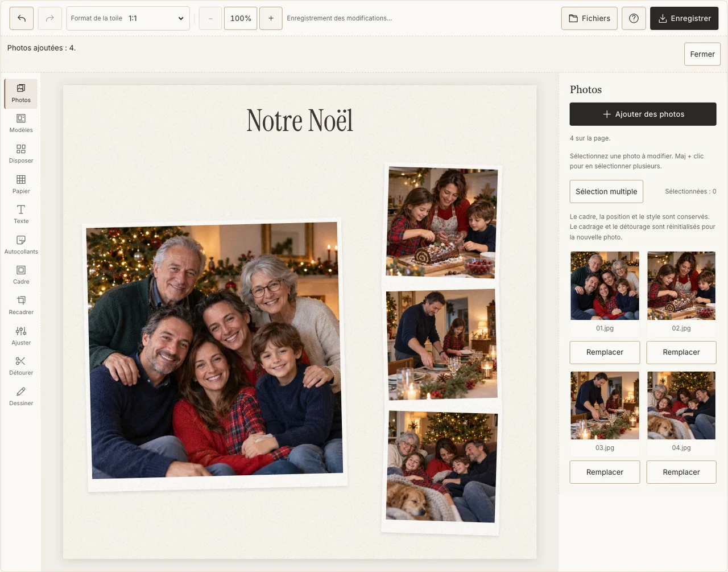Open the Photos tool in sidebar

pyautogui.click(x=21, y=93)
